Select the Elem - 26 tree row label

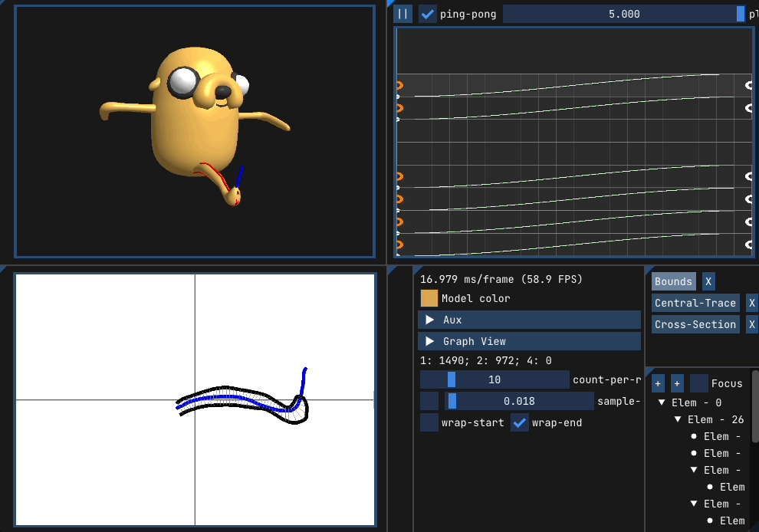point(715,419)
